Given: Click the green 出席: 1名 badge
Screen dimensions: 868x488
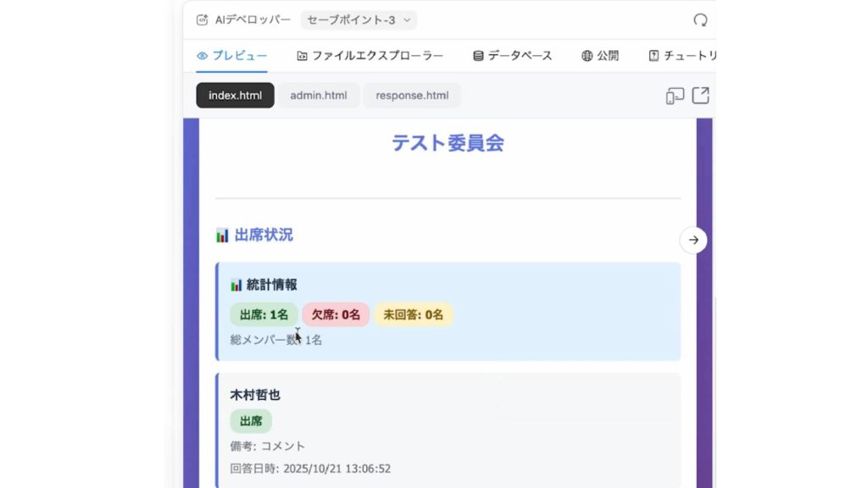Looking at the screenshot, I should (264, 314).
